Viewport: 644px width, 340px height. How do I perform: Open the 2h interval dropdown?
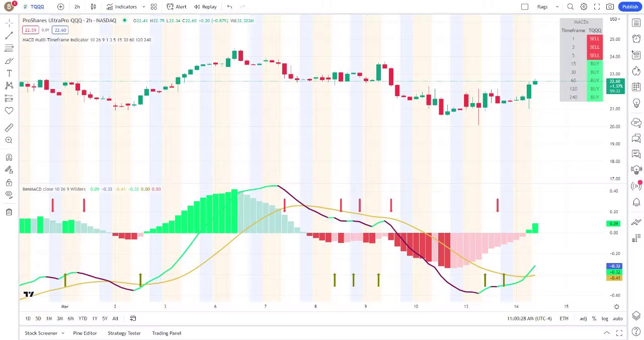pos(77,7)
